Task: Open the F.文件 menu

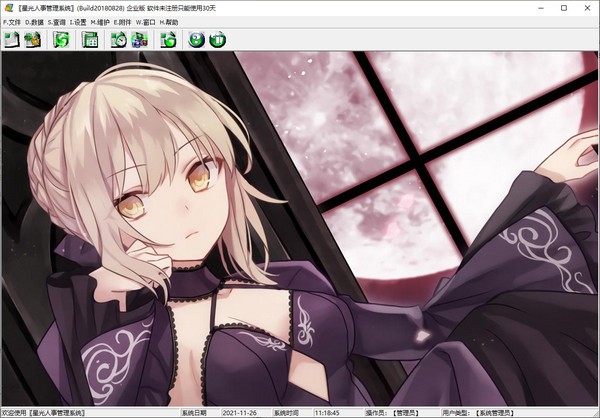Action: [13, 22]
